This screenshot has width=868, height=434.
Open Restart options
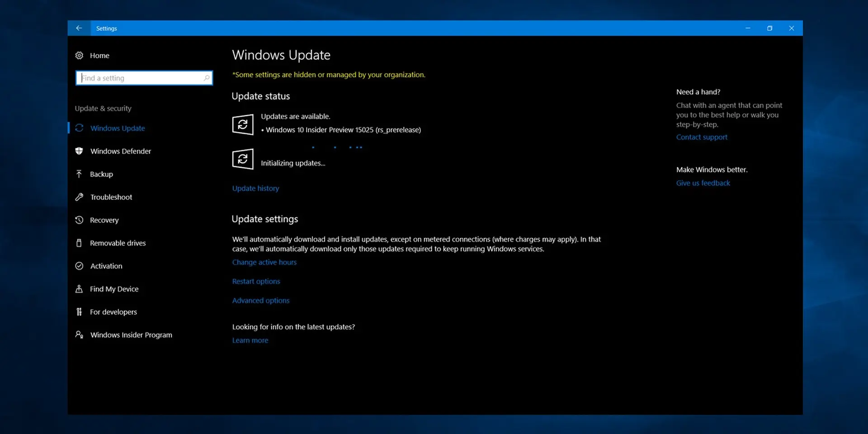click(256, 281)
